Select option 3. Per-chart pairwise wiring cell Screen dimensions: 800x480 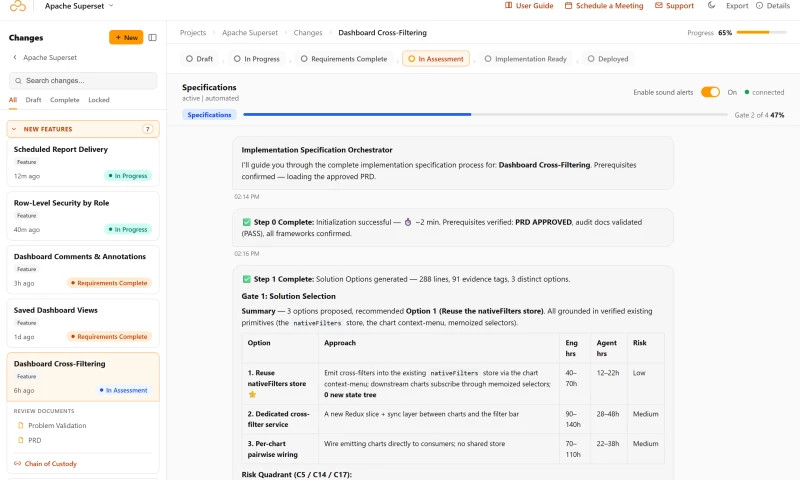tap(280, 449)
